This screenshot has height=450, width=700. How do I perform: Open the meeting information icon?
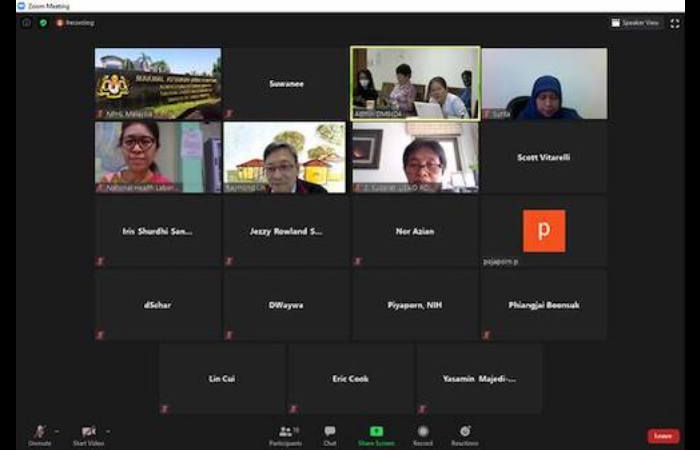click(x=26, y=23)
